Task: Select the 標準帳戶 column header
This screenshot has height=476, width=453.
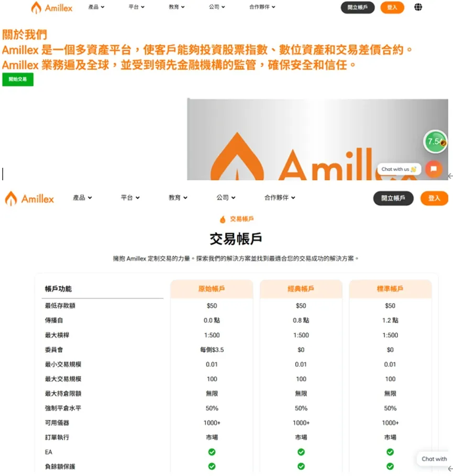Action: pos(390,289)
